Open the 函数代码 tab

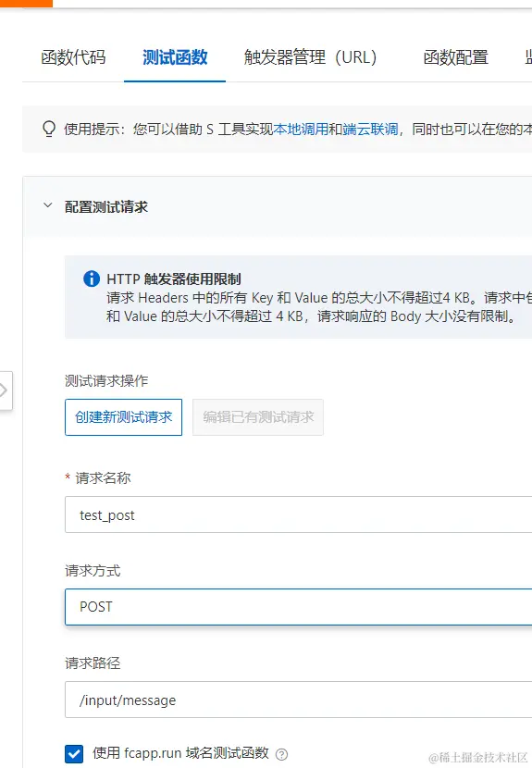tap(73, 57)
